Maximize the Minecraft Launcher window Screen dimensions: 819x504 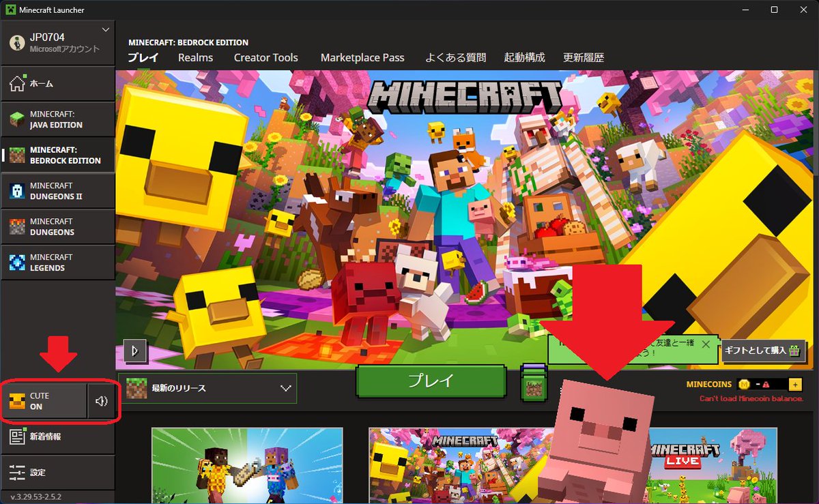tap(774, 10)
